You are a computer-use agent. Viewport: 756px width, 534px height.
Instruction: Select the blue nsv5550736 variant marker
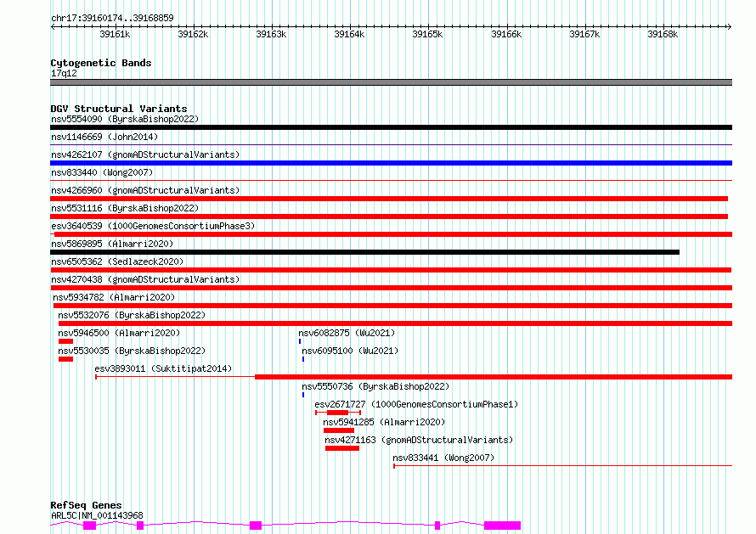pos(303,395)
